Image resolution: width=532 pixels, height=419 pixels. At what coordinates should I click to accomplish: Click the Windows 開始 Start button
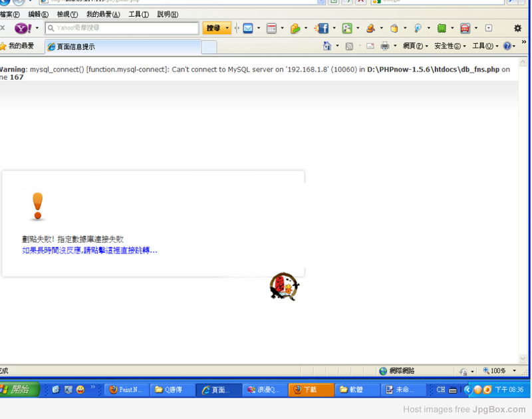[x=20, y=389]
